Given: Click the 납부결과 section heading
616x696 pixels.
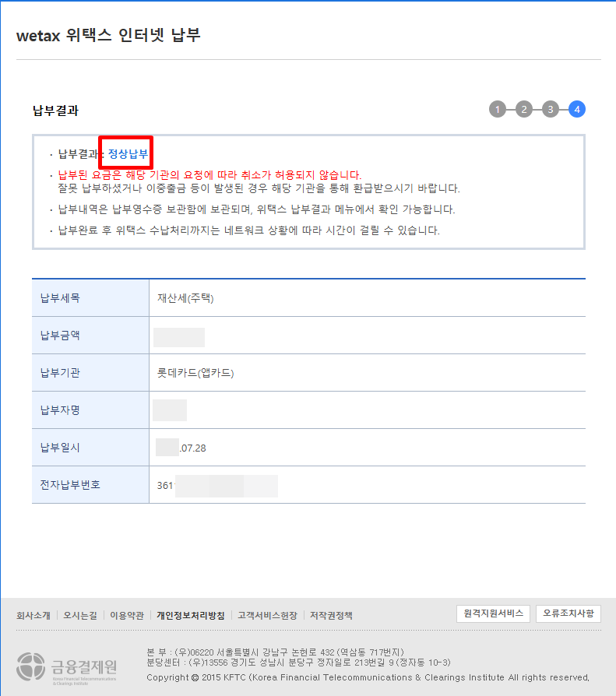Looking at the screenshot, I should coord(55,111).
